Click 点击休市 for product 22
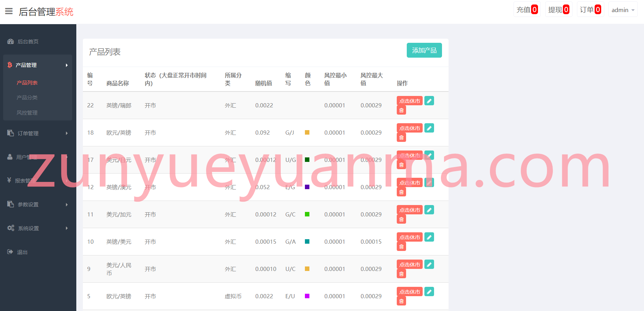644x311 pixels. (410, 101)
